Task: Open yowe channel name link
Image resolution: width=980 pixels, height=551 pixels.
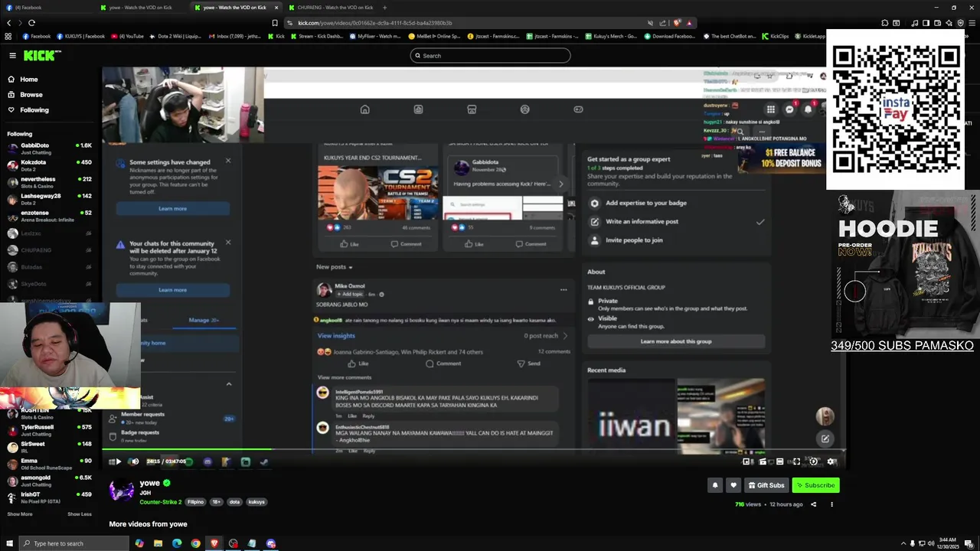Action: [x=149, y=483]
